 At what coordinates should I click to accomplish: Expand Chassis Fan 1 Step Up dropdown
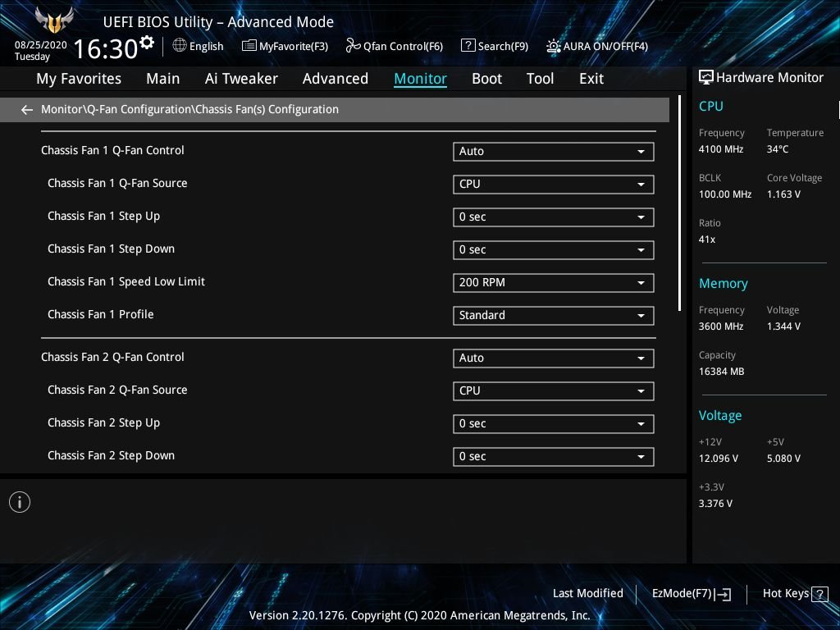click(553, 217)
